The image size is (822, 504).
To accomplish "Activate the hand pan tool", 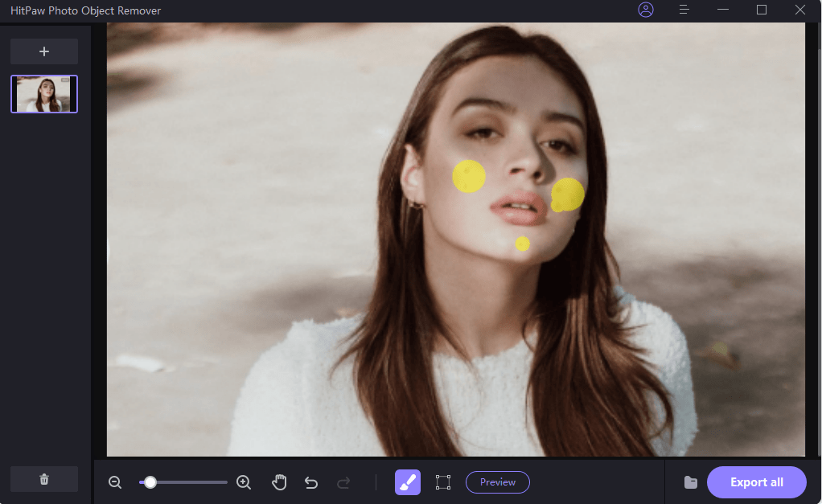I will click(279, 482).
